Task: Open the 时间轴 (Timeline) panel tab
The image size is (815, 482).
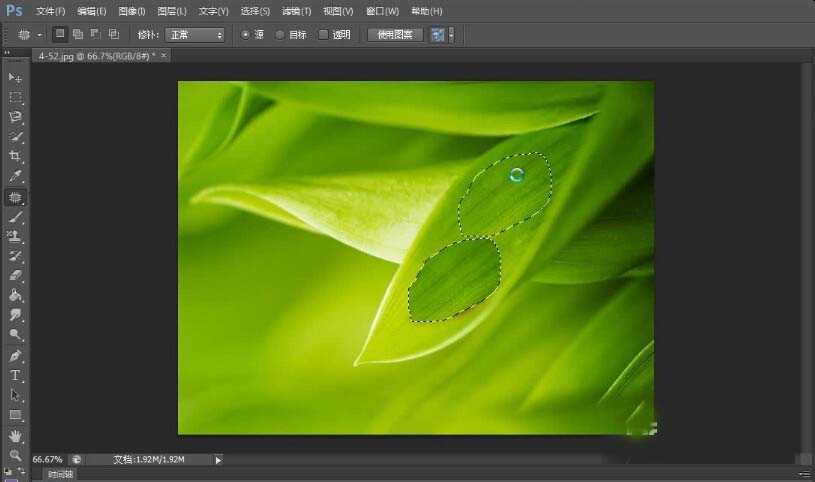Action: tap(60, 475)
